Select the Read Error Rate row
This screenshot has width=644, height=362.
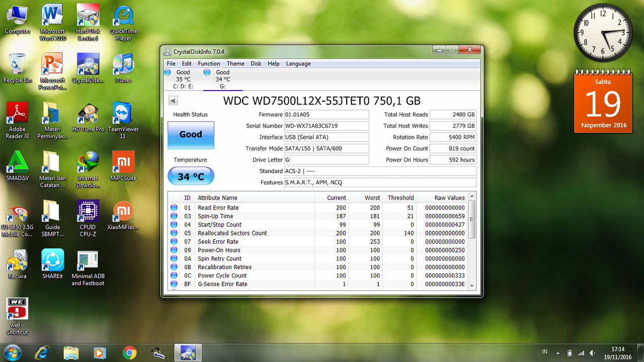318,208
